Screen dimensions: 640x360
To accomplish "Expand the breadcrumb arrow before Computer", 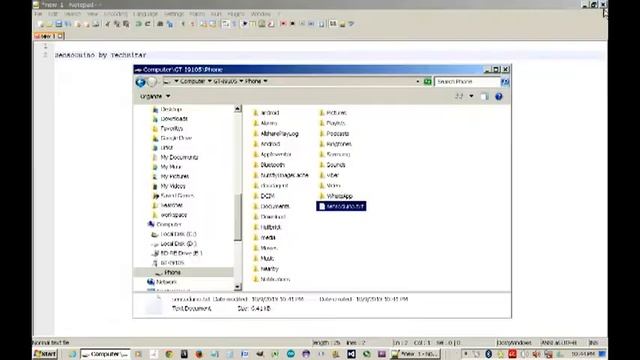I will click(176, 81).
